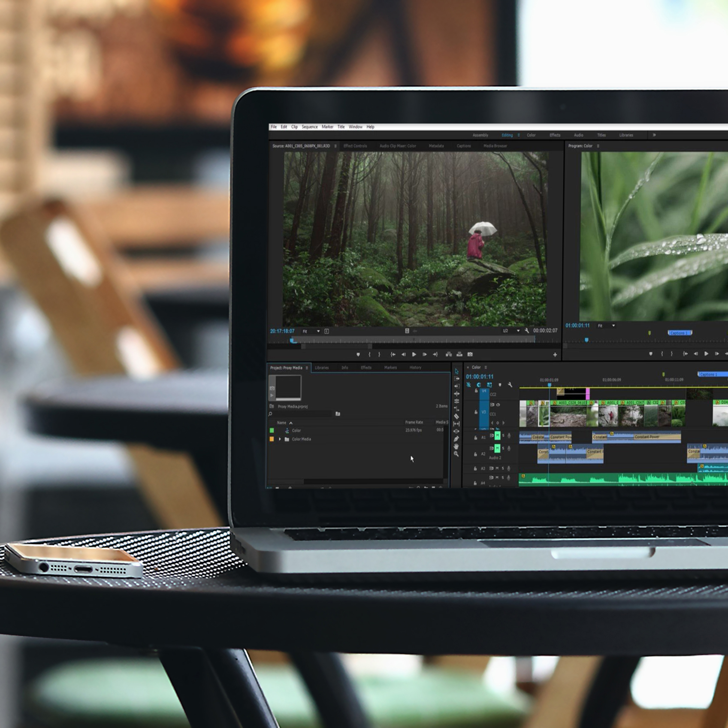Toggle V3 track output eye icon
Viewport: 728px width, 728px height.
coord(498,405)
